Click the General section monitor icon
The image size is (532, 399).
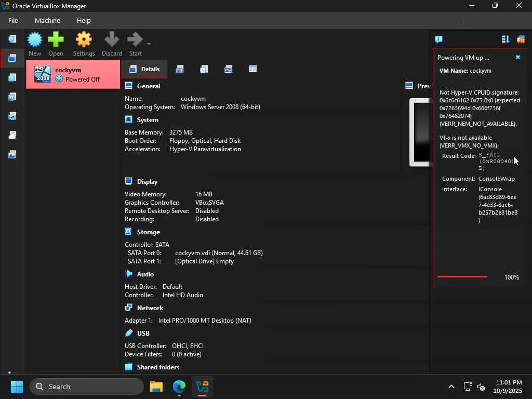(x=129, y=86)
